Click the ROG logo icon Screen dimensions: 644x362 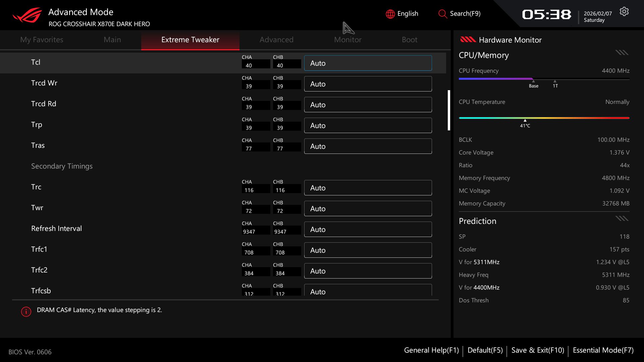coord(27,15)
